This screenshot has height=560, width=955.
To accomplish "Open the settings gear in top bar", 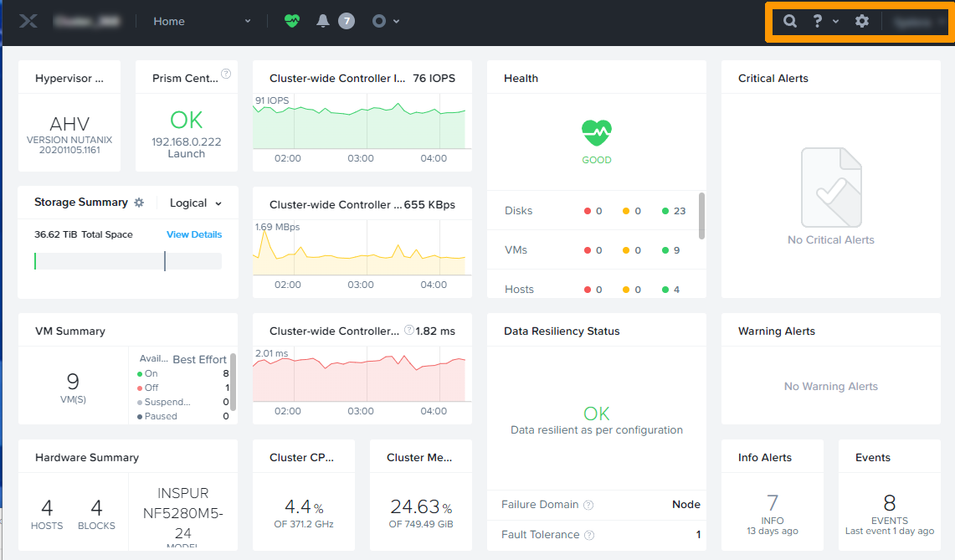I will click(862, 21).
